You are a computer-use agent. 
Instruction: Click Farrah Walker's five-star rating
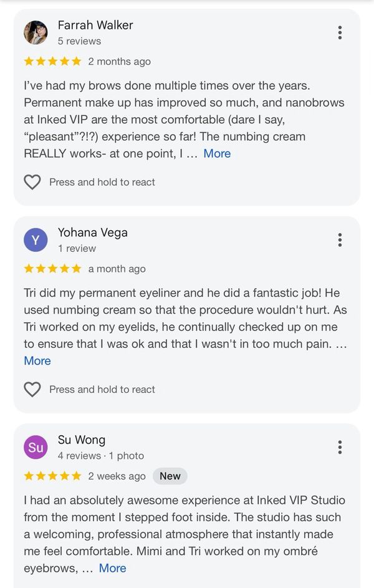52,61
